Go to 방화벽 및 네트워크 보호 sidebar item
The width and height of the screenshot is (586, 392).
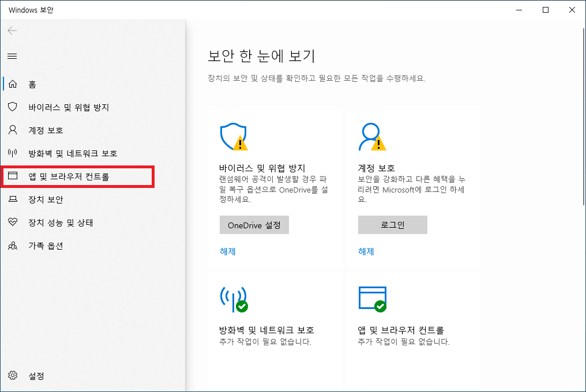93,153
